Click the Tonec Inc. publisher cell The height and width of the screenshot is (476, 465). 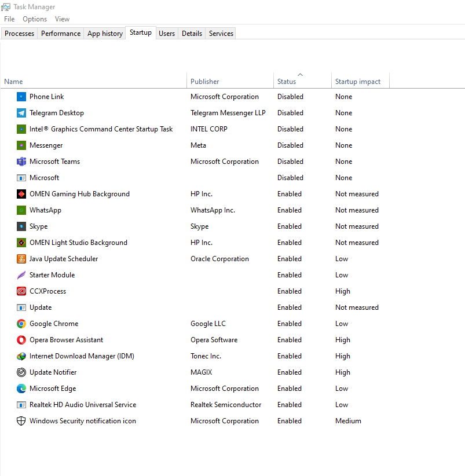(206, 356)
